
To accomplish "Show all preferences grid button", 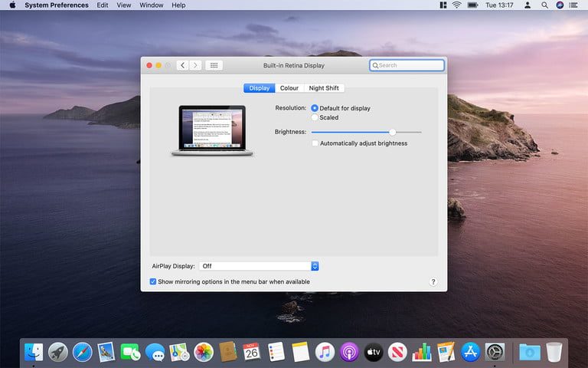I will [214, 65].
